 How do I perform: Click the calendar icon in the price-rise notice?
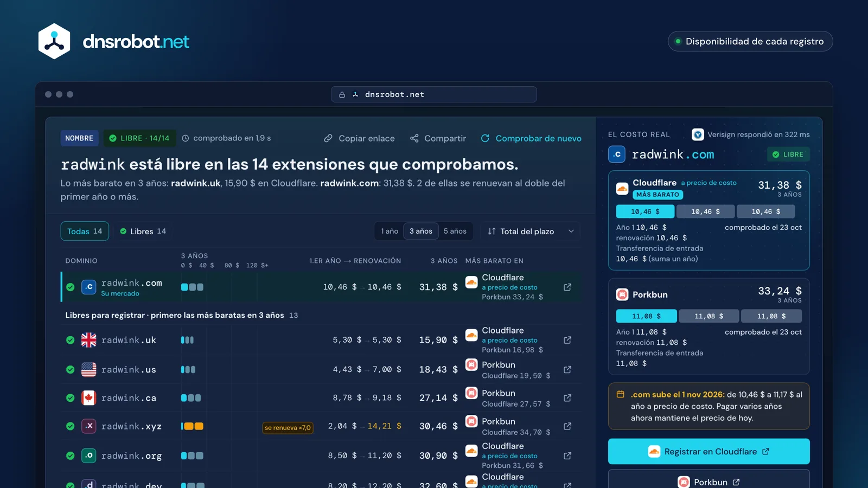pyautogui.click(x=620, y=395)
